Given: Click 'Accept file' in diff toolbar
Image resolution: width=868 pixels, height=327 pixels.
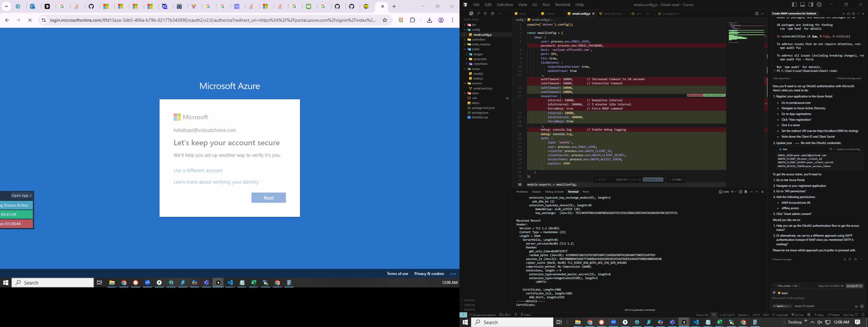Looking at the screenshot, I should [653, 180].
